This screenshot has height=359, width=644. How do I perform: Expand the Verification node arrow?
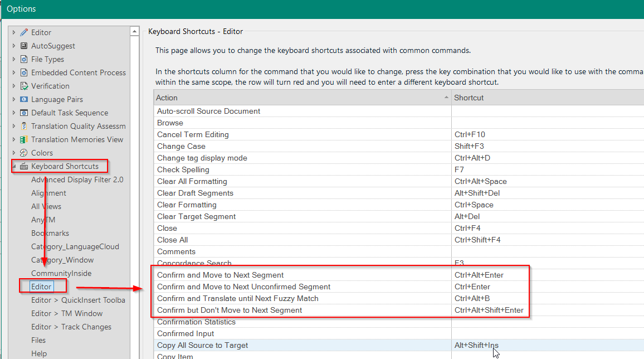[13, 86]
